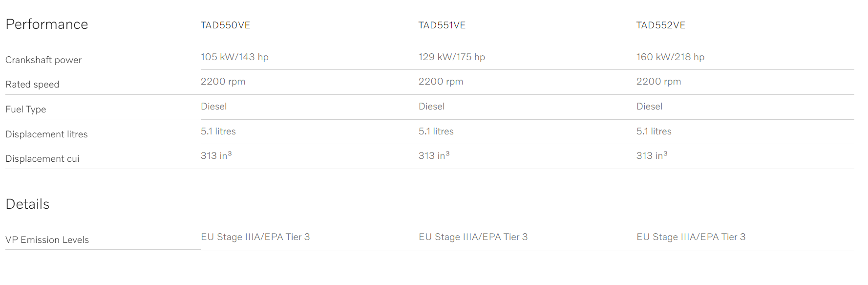This screenshot has height=285, width=868.
Task: Click the Fuel Type row label
Action: [x=26, y=110]
